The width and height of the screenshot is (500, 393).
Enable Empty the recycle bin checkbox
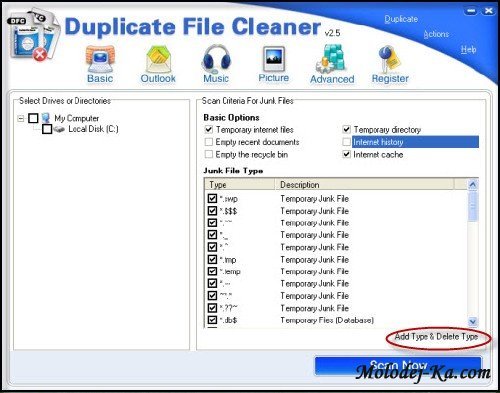pyautogui.click(x=209, y=154)
